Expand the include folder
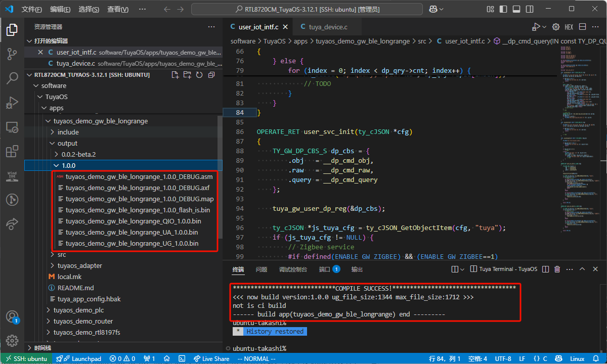 click(120, 132)
